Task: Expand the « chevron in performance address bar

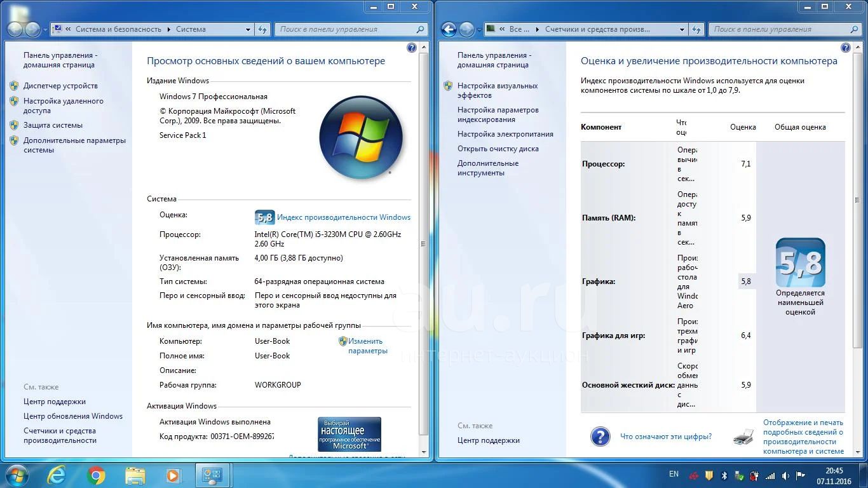Action: pyautogui.click(x=502, y=29)
